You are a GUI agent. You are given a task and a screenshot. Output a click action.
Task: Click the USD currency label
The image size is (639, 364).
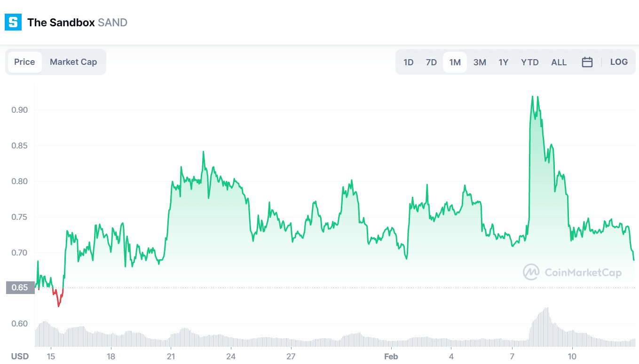tap(20, 356)
